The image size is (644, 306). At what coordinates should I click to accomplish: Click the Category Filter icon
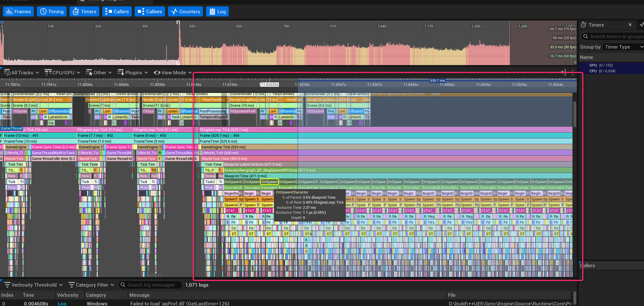coord(72,285)
